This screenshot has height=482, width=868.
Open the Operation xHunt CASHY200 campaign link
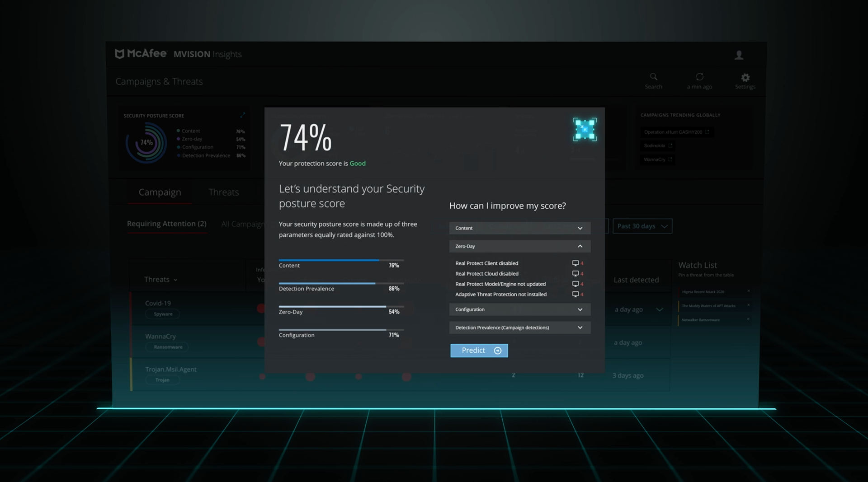point(676,132)
